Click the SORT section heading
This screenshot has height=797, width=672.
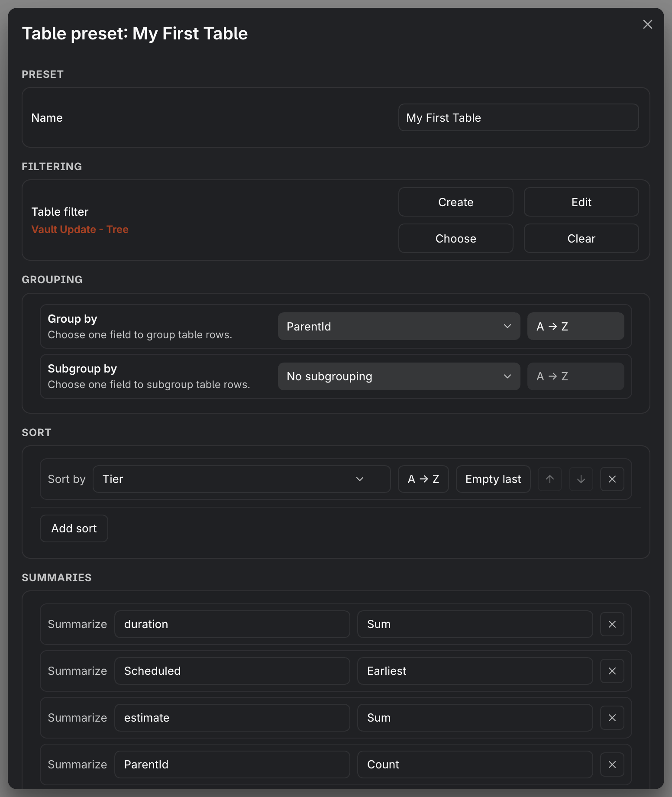point(36,432)
